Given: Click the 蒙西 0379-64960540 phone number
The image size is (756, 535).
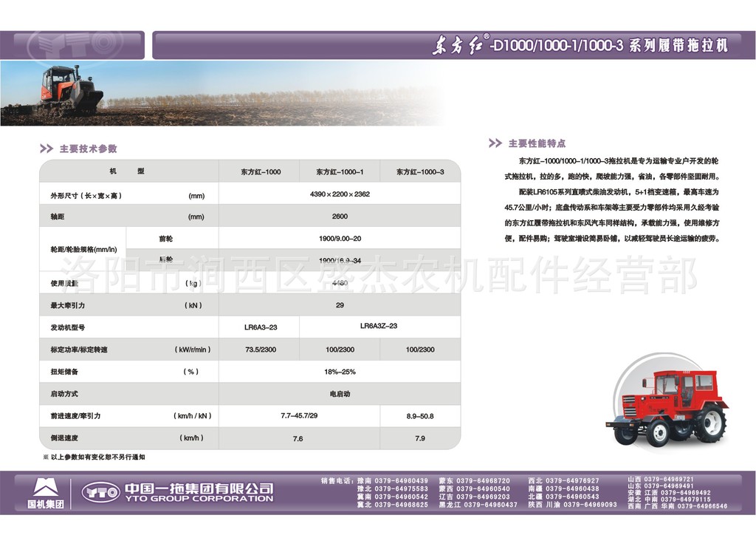Looking at the screenshot, I should tap(475, 488).
